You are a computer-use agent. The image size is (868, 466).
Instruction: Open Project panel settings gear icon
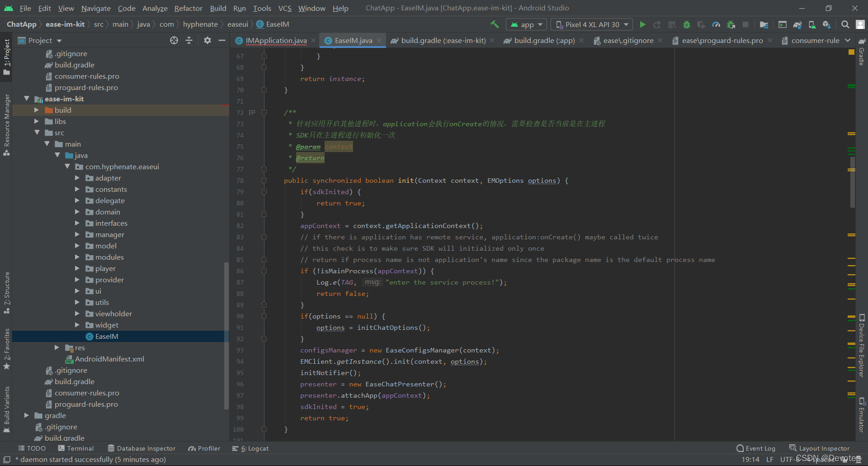pos(208,40)
